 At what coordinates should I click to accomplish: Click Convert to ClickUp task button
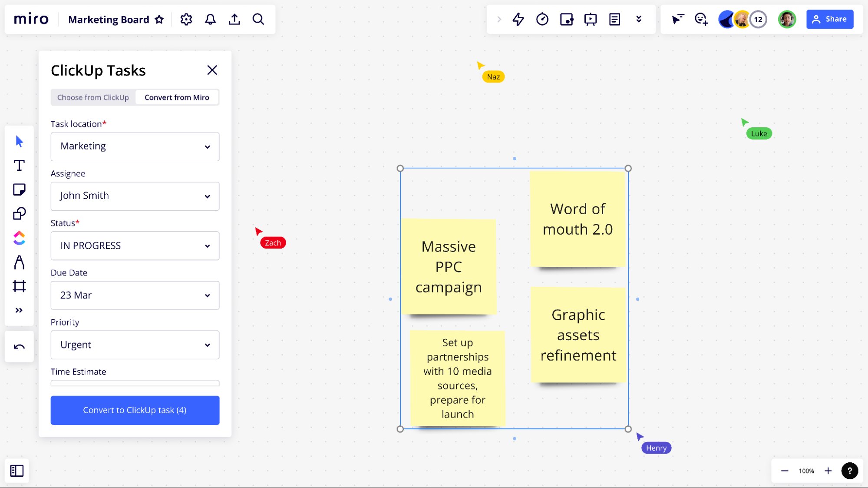click(x=135, y=410)
